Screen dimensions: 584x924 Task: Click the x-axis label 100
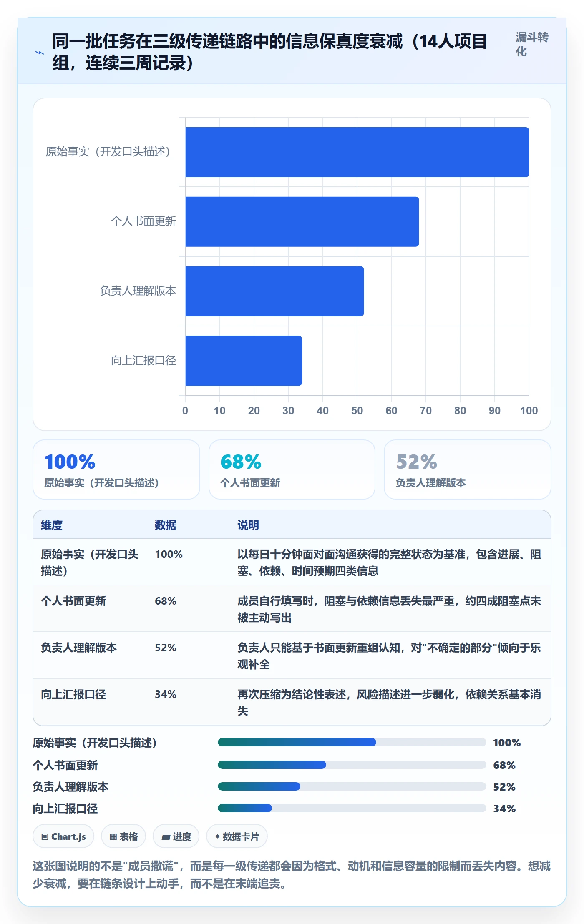(x=529, y=411)
